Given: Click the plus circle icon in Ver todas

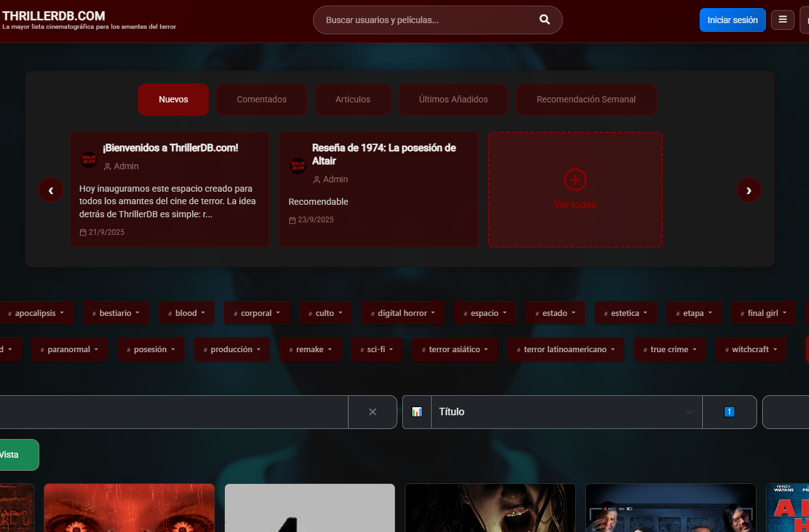Looking at the screenshot, I should click(575, 180).
